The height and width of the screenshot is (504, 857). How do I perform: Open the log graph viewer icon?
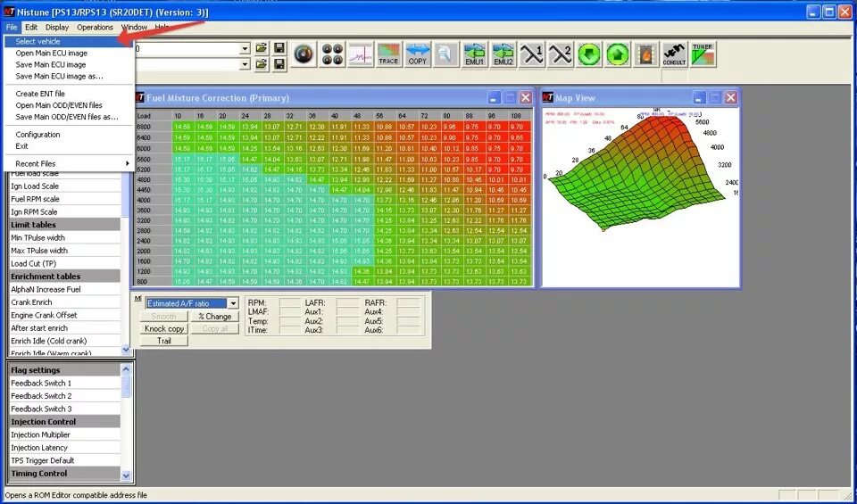(x=360, y=54)
